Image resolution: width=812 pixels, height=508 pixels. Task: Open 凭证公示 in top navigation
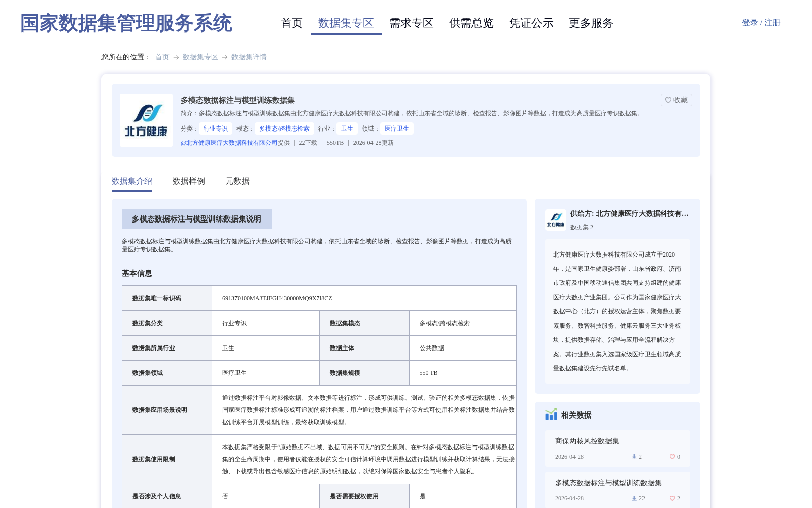coord(531,23)
